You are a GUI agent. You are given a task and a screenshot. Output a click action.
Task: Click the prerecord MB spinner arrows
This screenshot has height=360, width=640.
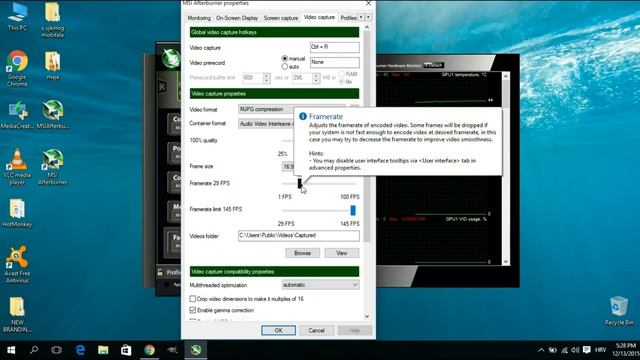point(316,78)
